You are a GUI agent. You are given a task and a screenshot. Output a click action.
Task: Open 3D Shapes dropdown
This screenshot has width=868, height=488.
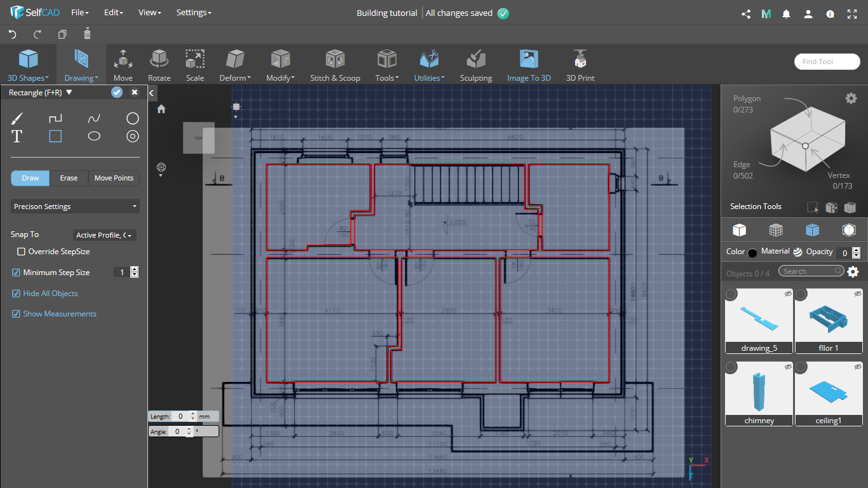point(28,66)
